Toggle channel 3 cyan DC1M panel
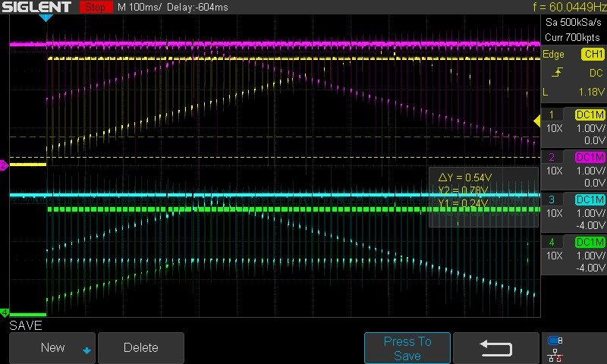 click(x=574, y=212)
